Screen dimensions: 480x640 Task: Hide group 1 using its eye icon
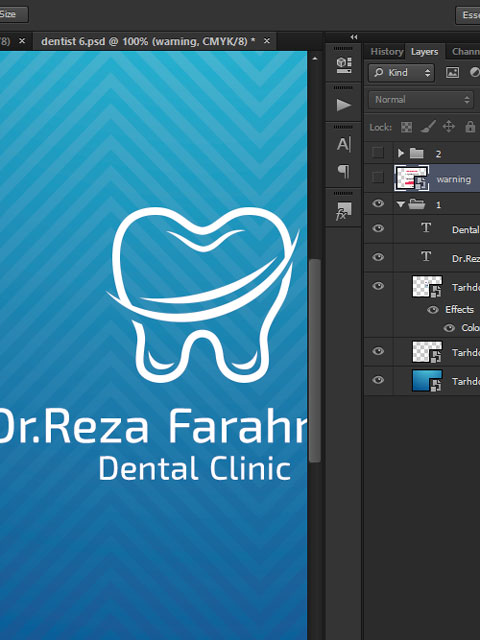(378, 203)
